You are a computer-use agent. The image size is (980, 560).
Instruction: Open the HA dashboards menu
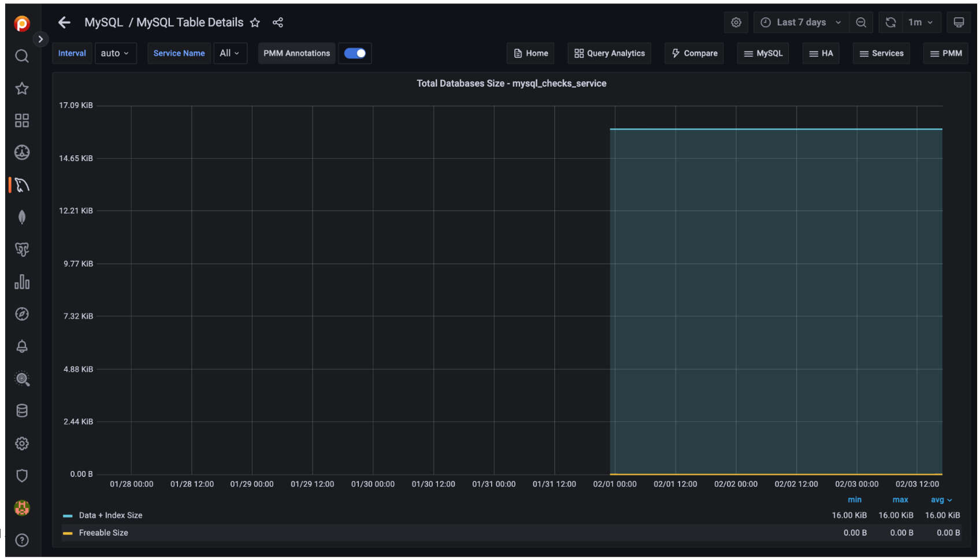coord(821,53)
